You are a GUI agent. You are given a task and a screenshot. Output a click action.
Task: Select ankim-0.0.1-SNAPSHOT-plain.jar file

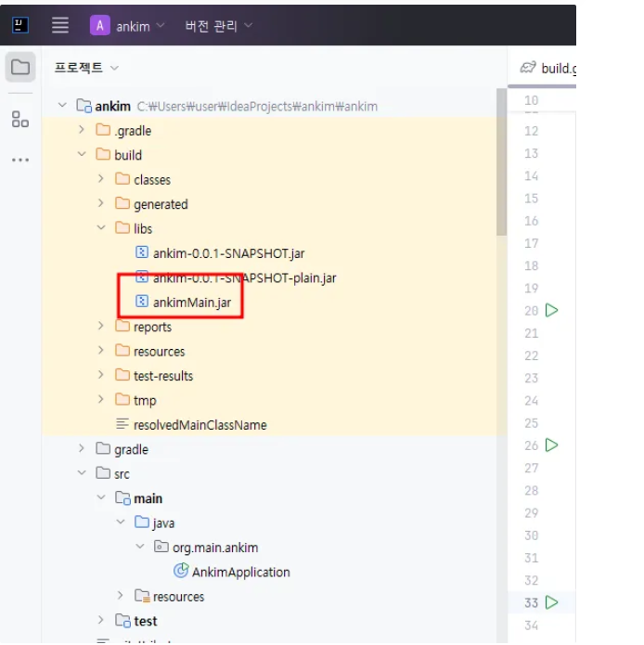[245, 277]
